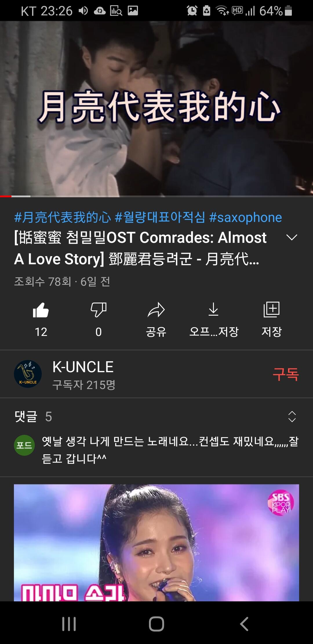Tap the K-UNCLE channel name
313x644 pixels.
coord(83,367)
